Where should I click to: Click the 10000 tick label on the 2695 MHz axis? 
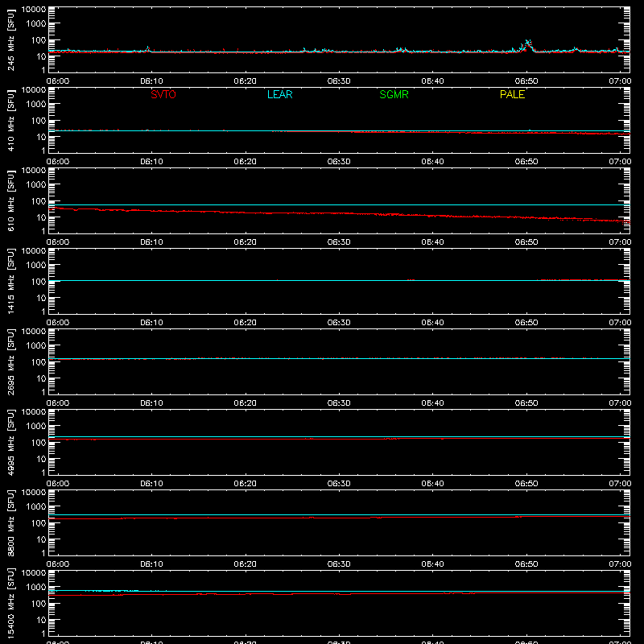coord(34,332)
